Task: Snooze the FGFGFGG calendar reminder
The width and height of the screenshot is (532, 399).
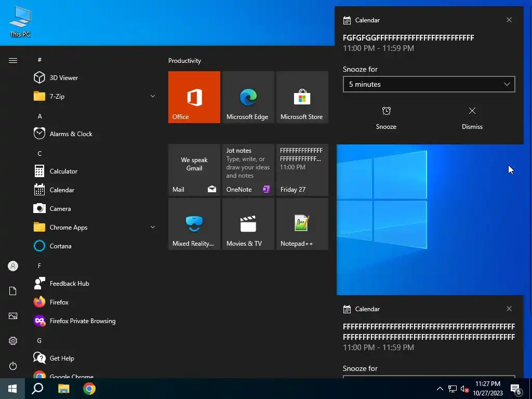Action: pyautogui.click(x=386, y=118)
